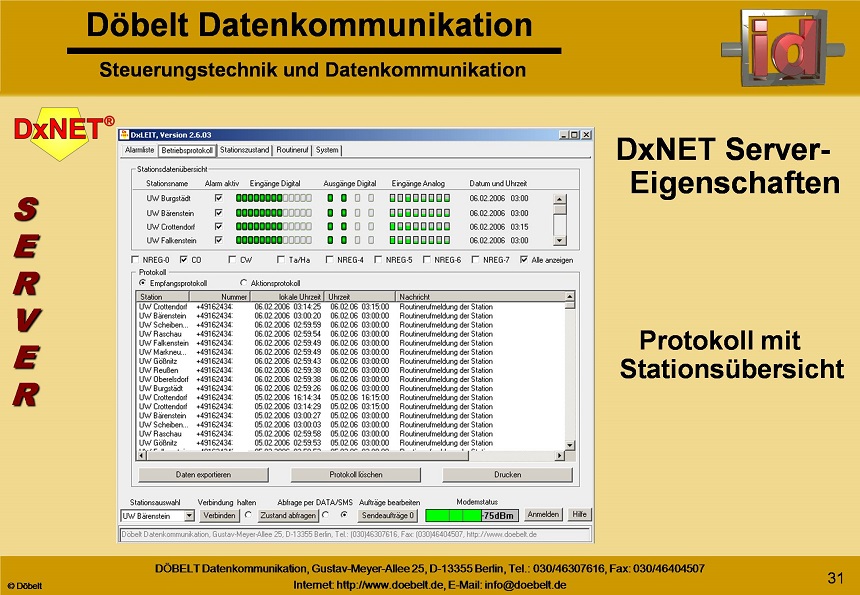The height and width of the screenshot is (595, 860).
Task: Click protocol horizontal scroll right arrow
Action: point(559,456)
